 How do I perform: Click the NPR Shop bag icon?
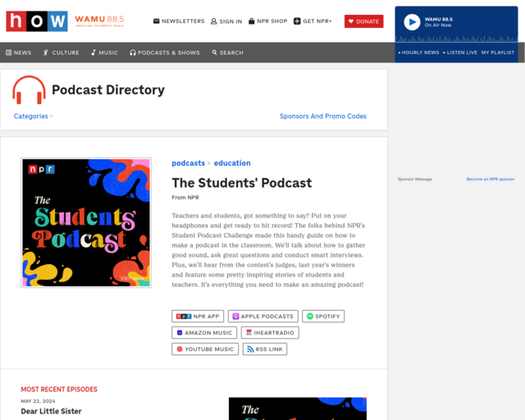(x=252, y=21)
